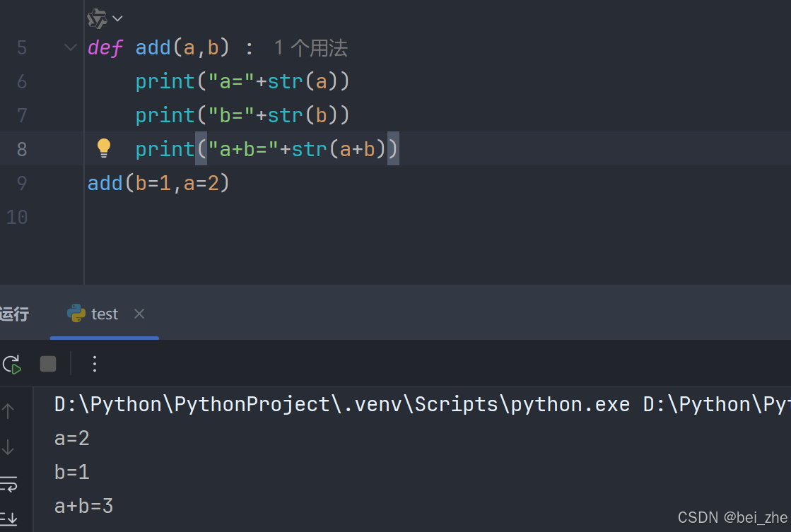Open the three-dot More options menu
This screenshot has width=791, height=532.
tap(95, 364)
